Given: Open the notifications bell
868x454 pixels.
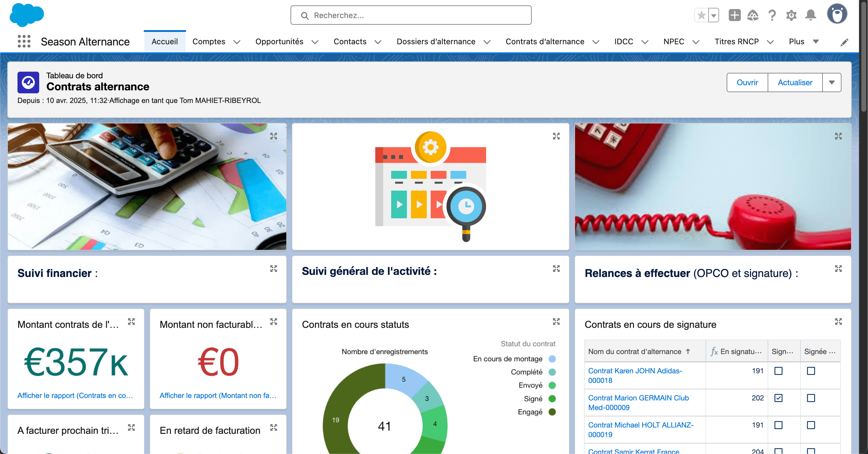Looking at the screenshot, I should [x=810, y=15].
